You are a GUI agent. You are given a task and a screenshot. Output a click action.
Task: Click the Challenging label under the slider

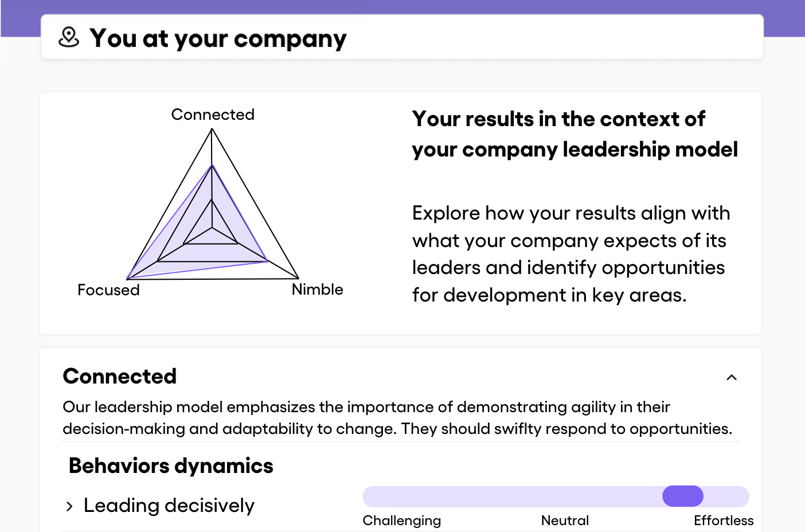click(402, 521)
